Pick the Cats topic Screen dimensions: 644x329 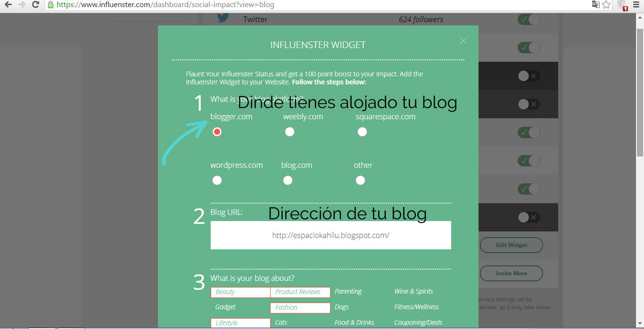tap(281, 322)
